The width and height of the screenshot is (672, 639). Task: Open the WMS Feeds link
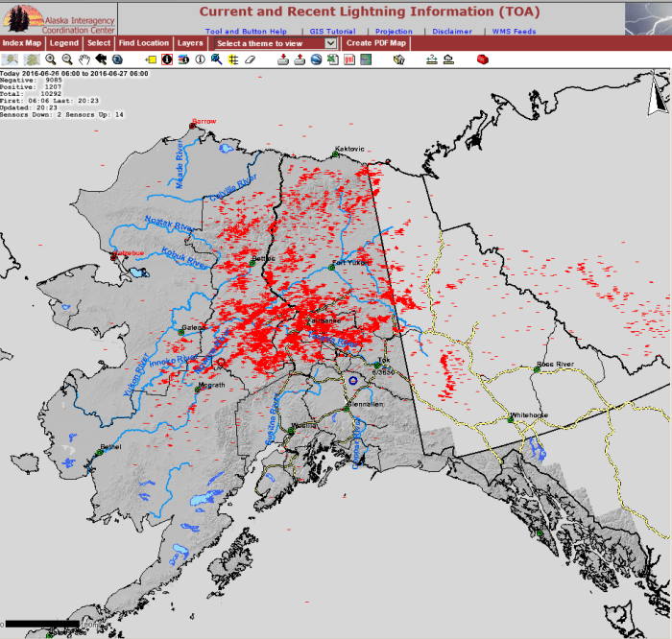[x=514, y=32]
